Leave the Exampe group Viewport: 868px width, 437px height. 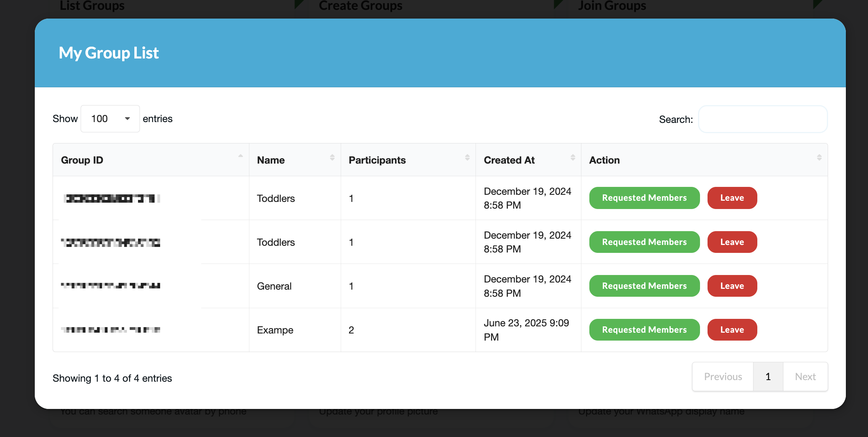click(732, 330)
